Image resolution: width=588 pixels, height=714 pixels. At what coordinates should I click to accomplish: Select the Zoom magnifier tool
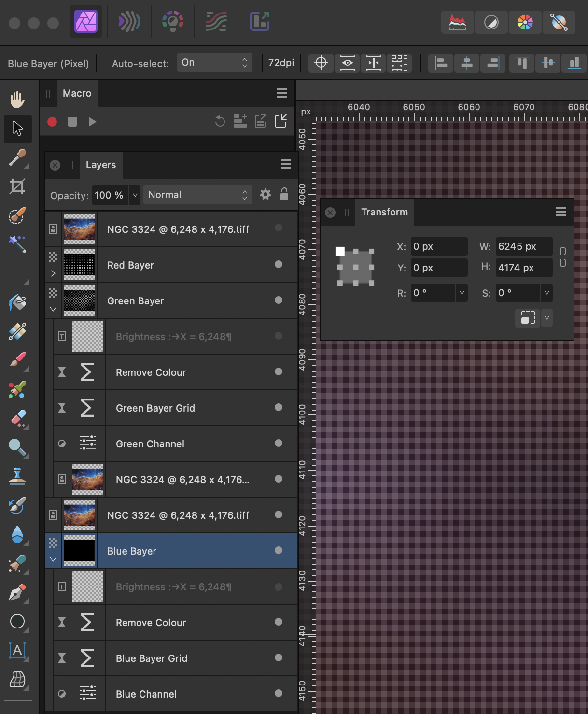[17, 448]
